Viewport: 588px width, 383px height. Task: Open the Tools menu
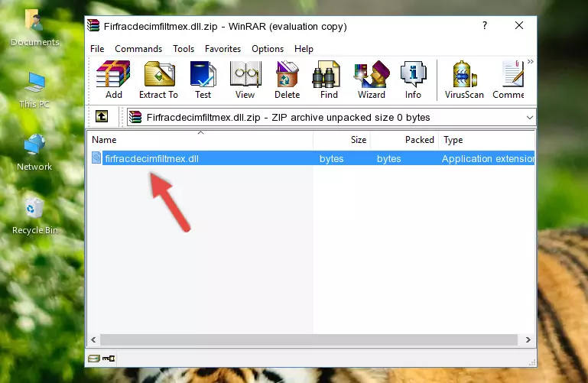point(184,49)
